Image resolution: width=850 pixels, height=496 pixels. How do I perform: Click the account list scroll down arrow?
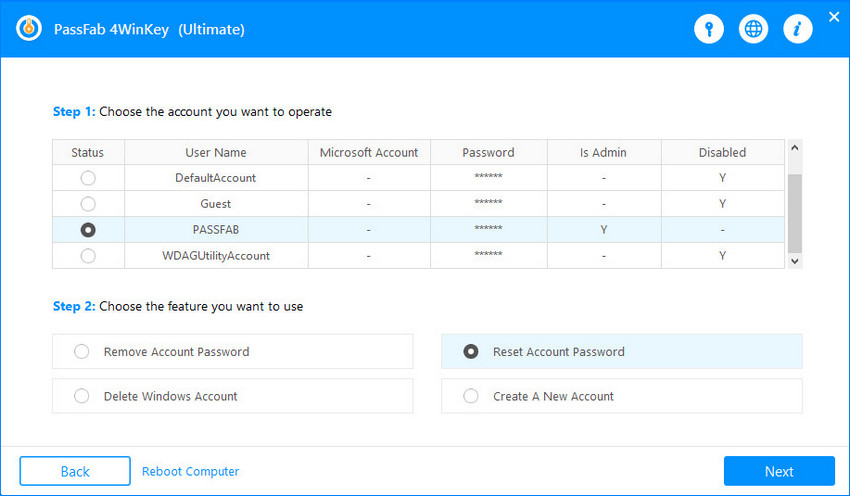click(795, 261)
